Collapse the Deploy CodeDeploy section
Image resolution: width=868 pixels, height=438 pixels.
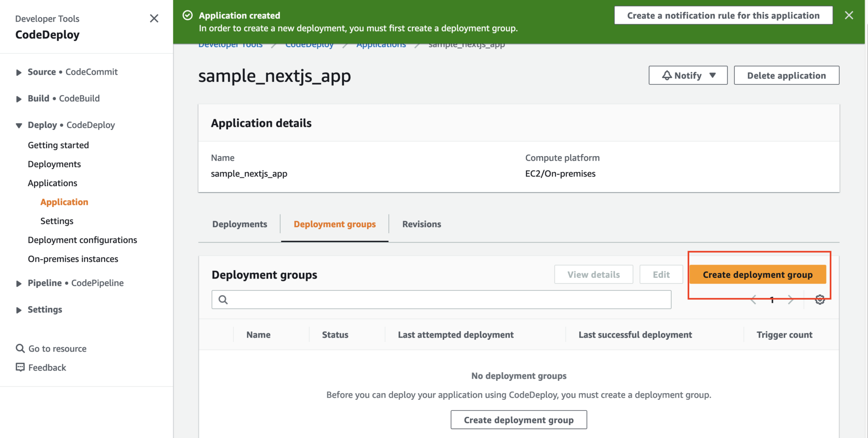(19, 126)
